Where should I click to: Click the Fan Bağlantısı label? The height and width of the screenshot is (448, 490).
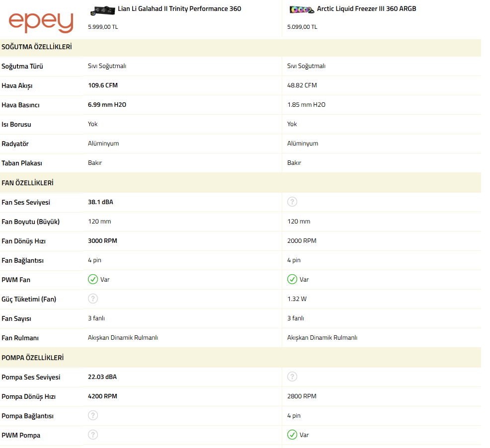pyautogui.click(x=22, y=261)
